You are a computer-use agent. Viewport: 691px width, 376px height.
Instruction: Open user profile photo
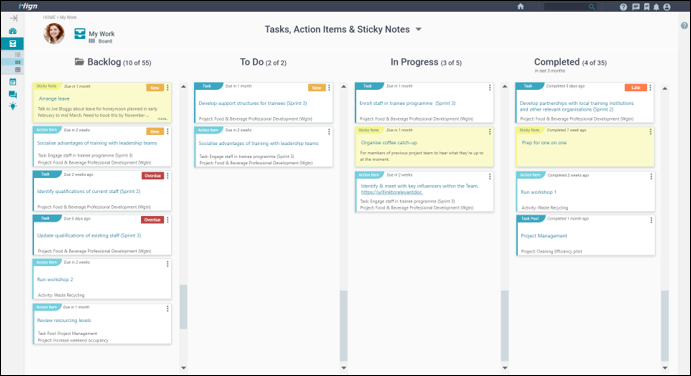pos(54,34)
